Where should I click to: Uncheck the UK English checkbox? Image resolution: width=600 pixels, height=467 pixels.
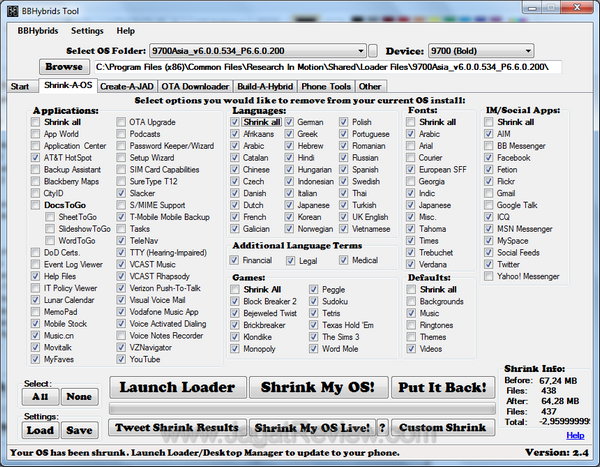[344, 217]
